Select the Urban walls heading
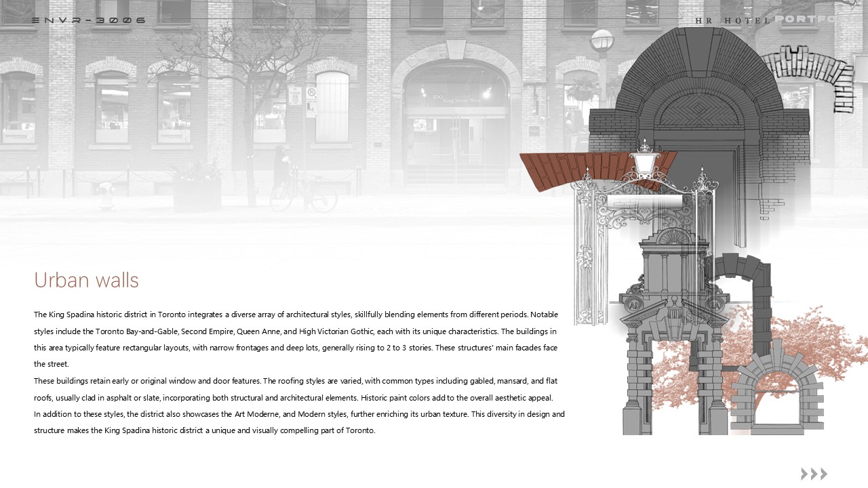This screenshot has height=488, width=868. point(86,281)
